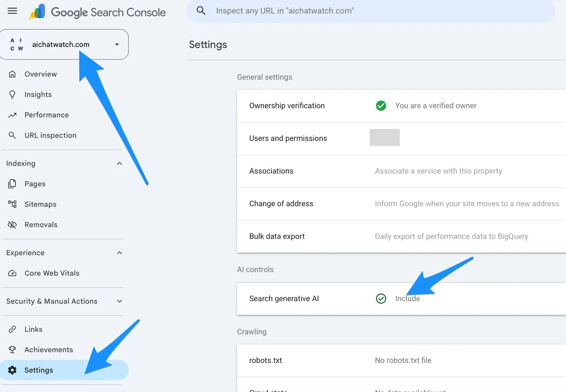
Task: Click the 'Include' status text
Action: click(408, 299)
